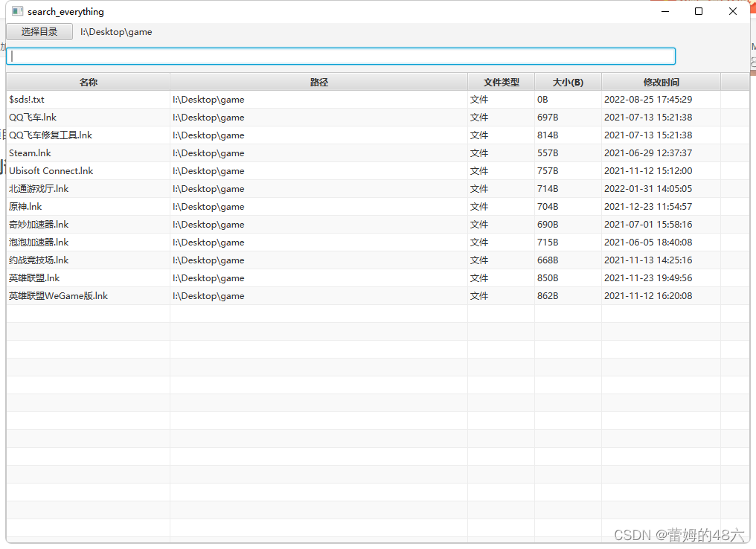Viewport: 756px width, 549px height.
Task: Select the 北通游戏厅.lnk entry
Action: 39,188
